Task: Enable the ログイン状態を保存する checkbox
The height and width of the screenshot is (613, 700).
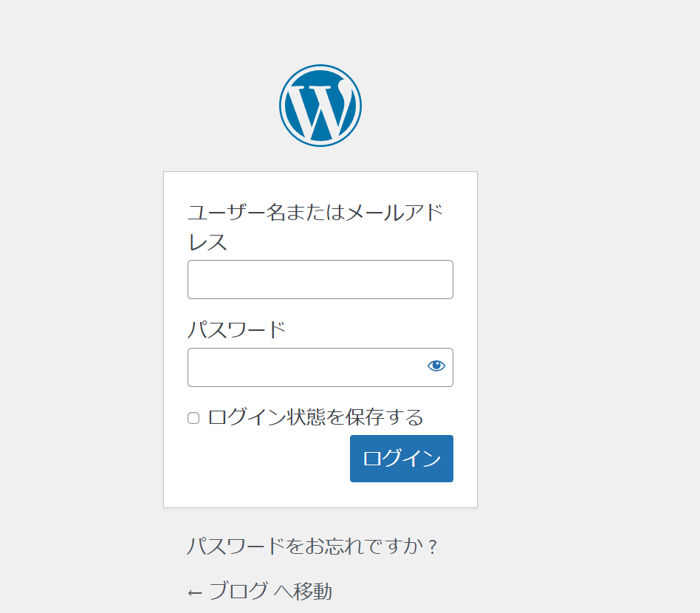Action: 193,418
